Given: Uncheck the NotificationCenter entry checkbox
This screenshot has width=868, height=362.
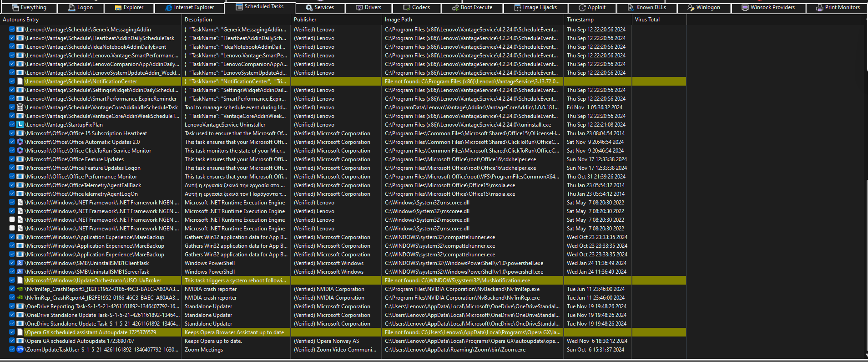Looking at the screenshot, I should pyautogui.click(x=12, y=82).
